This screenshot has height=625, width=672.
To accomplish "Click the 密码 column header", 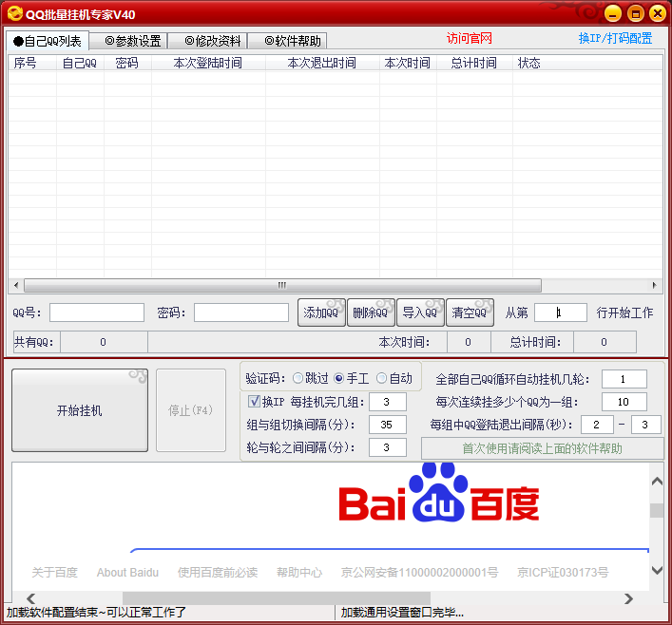I will pyautogui.click(x=127, y=63).
